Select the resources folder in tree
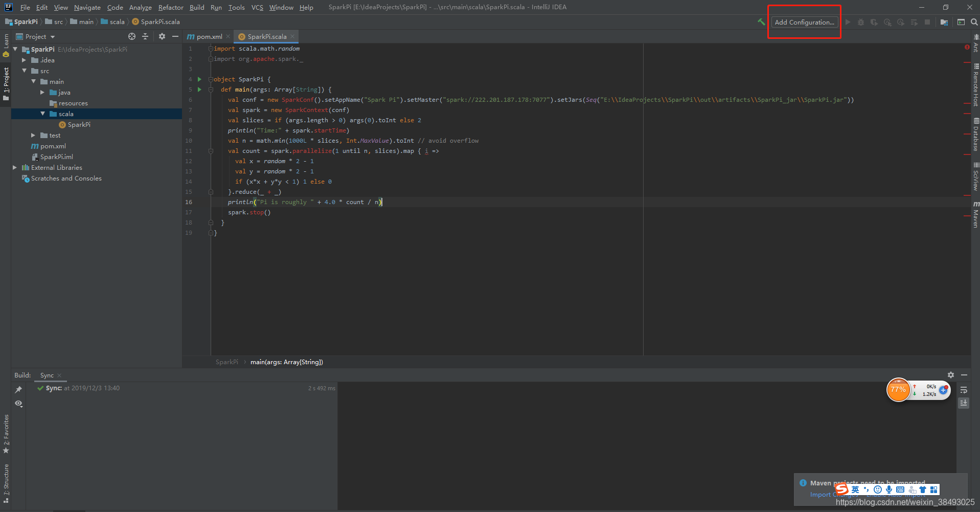The width and height of the screenshot is (980, 512). (x=69, y=103)
